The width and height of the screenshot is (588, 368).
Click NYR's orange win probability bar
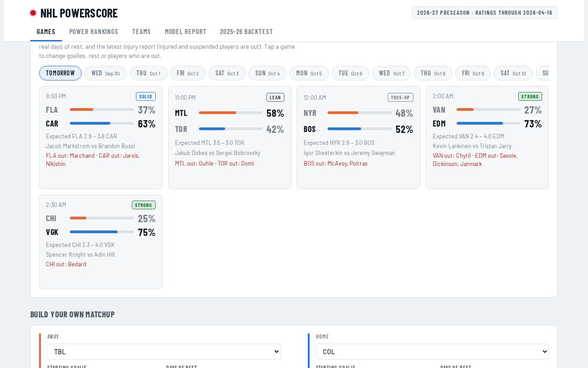(x=343, y=113)
